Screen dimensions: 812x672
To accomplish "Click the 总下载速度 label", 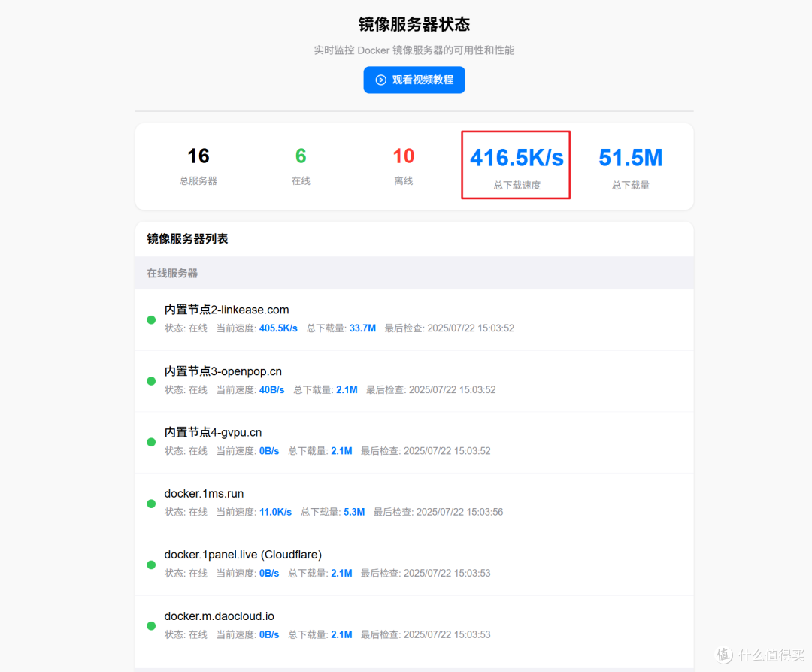I will [517, 185].
